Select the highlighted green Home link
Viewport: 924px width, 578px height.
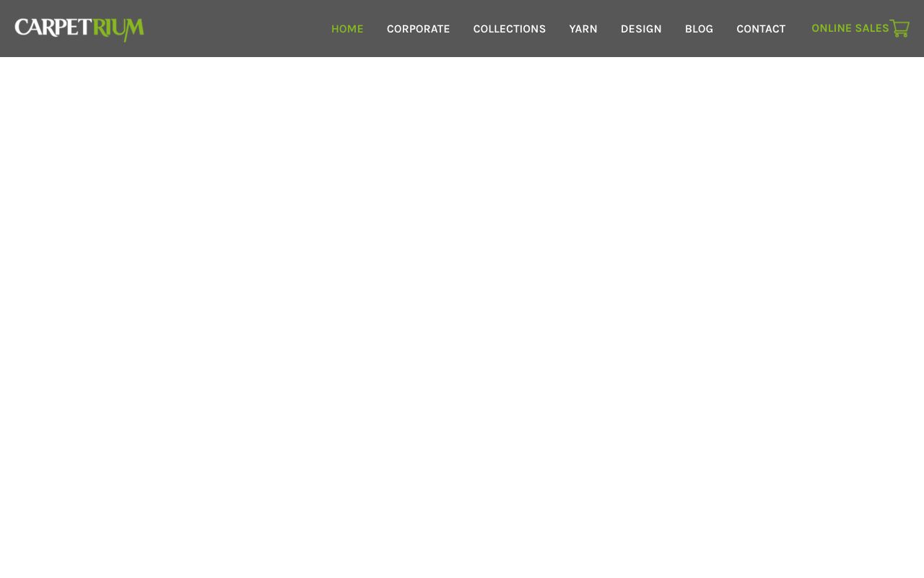(x=347, y=29)
